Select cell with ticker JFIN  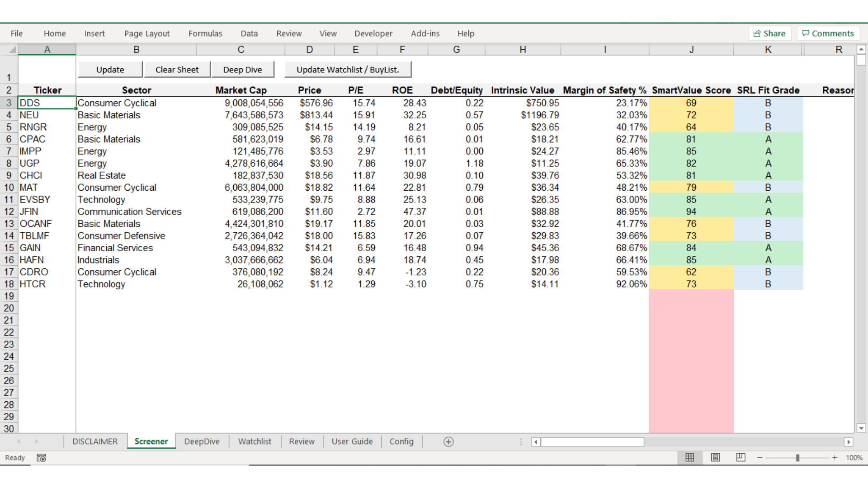point(46,211)
